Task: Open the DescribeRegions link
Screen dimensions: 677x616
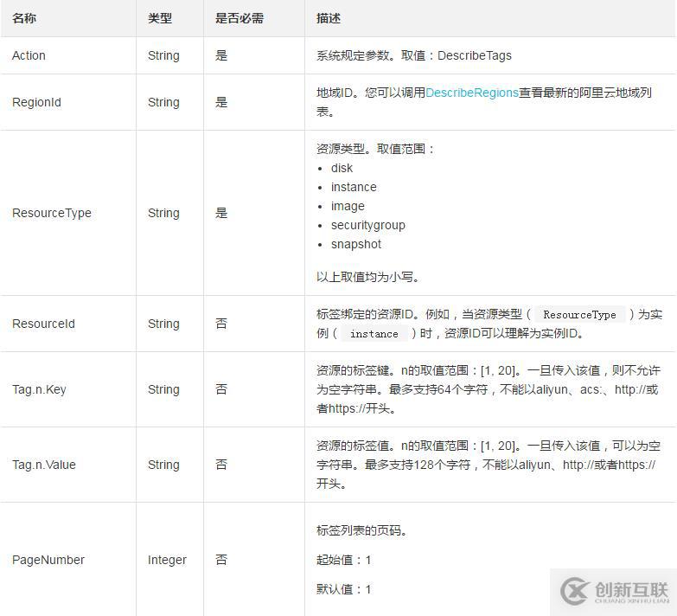Action: pyautogui.click(x=471, y=93)
